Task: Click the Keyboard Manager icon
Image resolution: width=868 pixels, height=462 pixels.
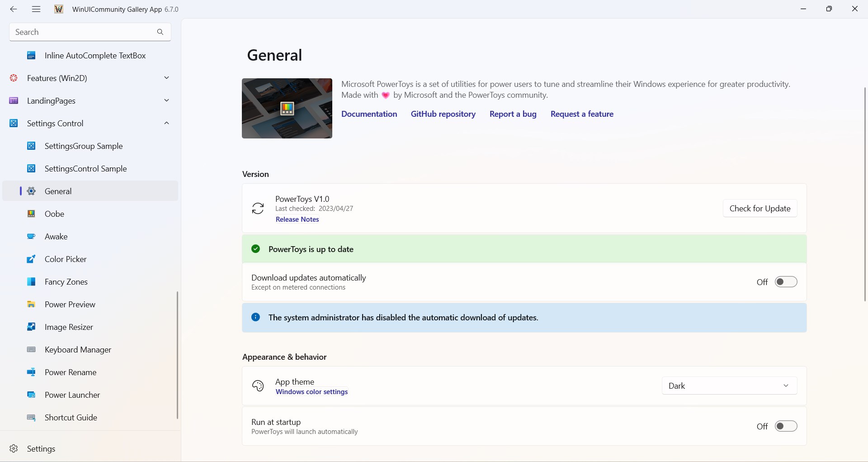Action: (31, 350)
